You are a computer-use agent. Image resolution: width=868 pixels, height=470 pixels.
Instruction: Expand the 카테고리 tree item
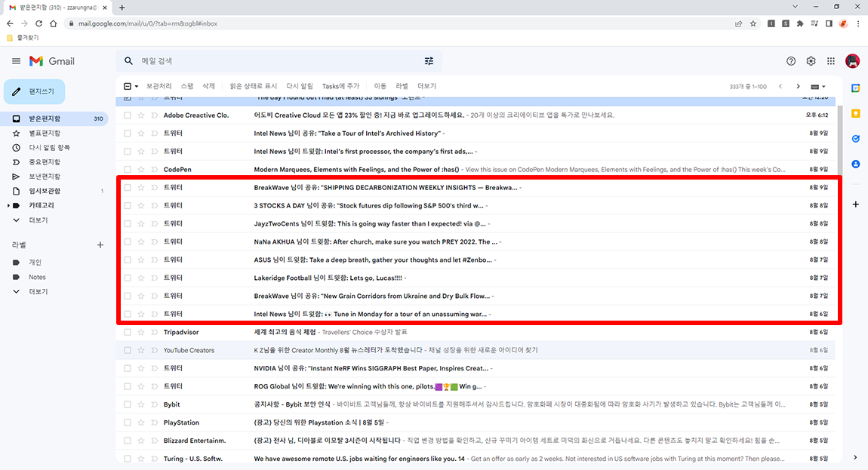click(x=8, y=205)
